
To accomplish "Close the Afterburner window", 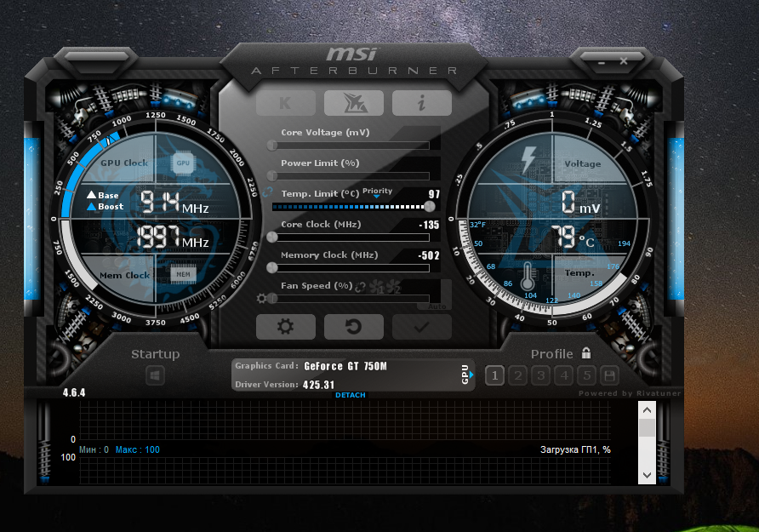I will pyautogui.click(x=624, y=61).
